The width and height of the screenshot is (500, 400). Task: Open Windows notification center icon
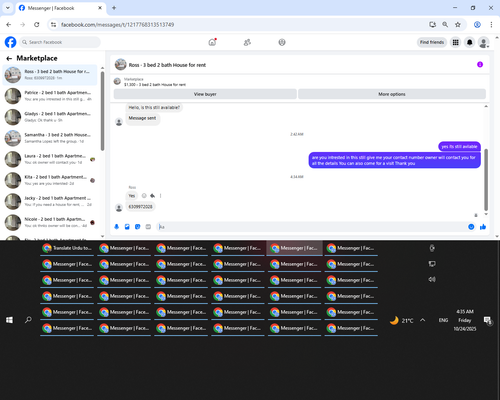pos(488,321)
